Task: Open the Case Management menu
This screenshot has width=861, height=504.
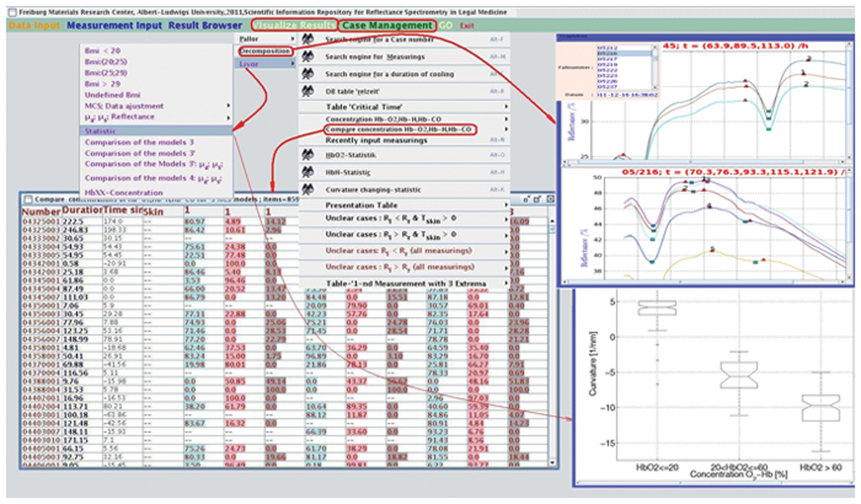Action: (x=387, y=25)
